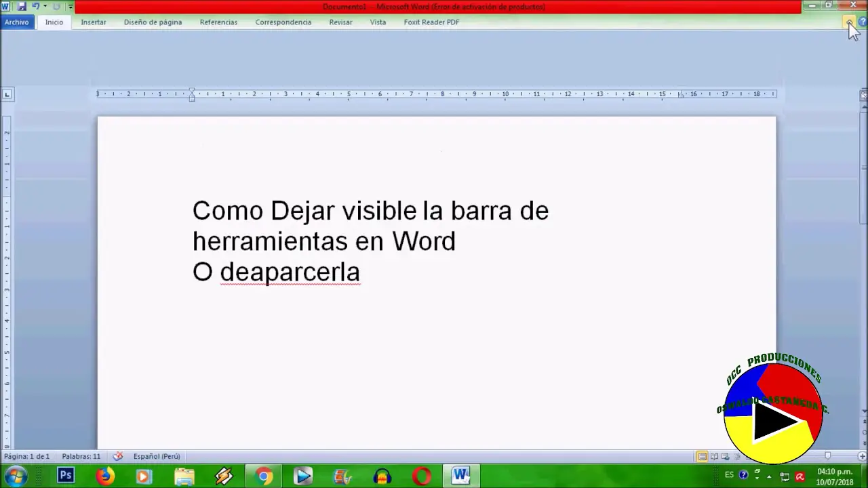The height and width of the screenshot is (488, 868).
Task: Open the Vista tab
Action: [x=378, y=22]
